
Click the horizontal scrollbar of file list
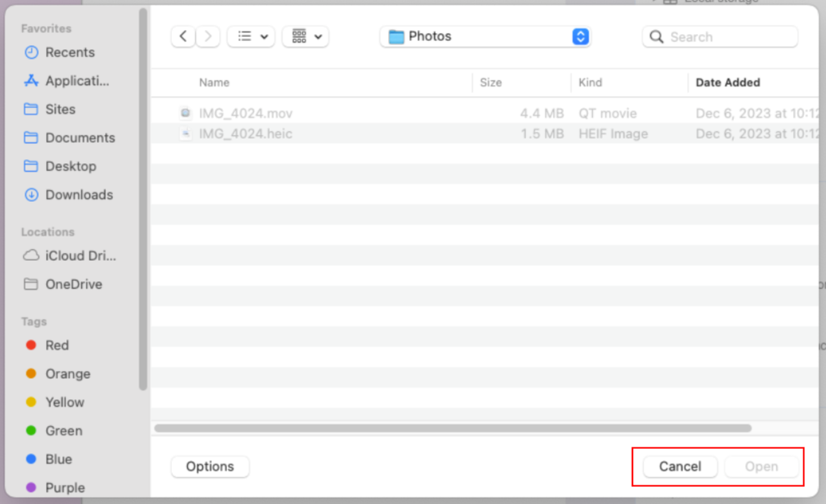(x=453, y=428)
